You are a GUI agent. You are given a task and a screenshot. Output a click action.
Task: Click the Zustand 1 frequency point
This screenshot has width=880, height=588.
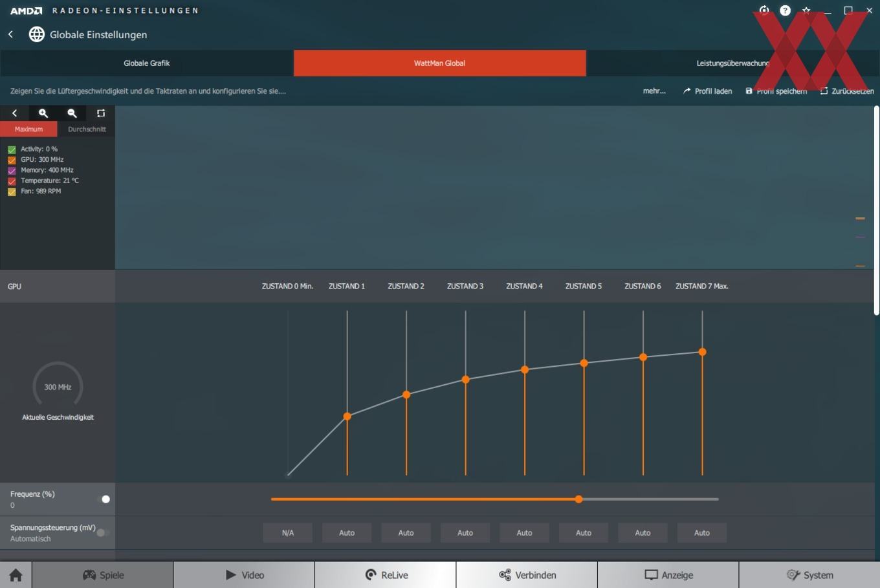click(x=347, y=417)
